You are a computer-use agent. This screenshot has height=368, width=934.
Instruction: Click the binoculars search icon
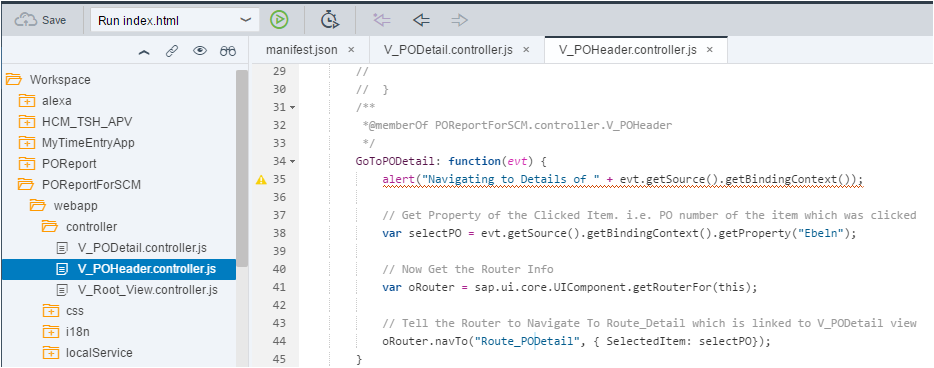tap(228, 52)
